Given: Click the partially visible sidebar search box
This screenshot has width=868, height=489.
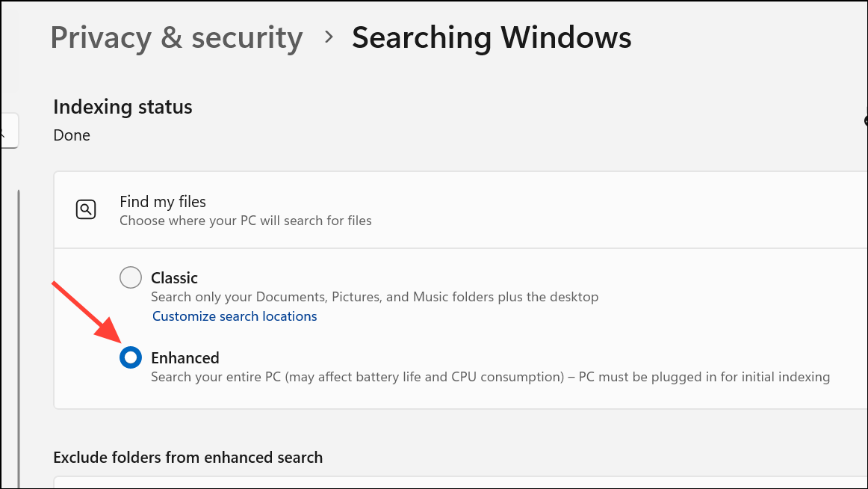Looking at the screenshot, I should point(7,132).
